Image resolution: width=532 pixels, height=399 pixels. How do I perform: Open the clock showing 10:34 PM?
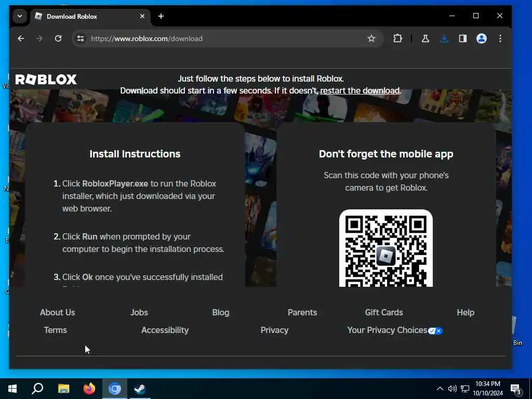click(488, 389)
